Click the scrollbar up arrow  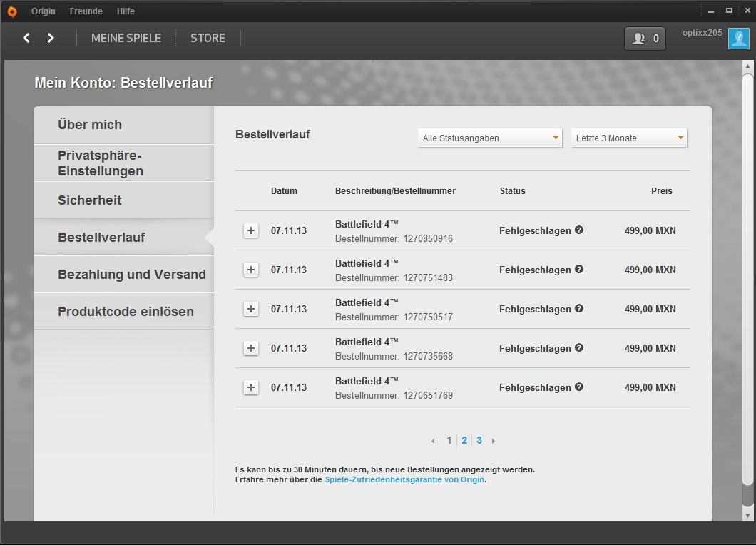click(748, 66)
